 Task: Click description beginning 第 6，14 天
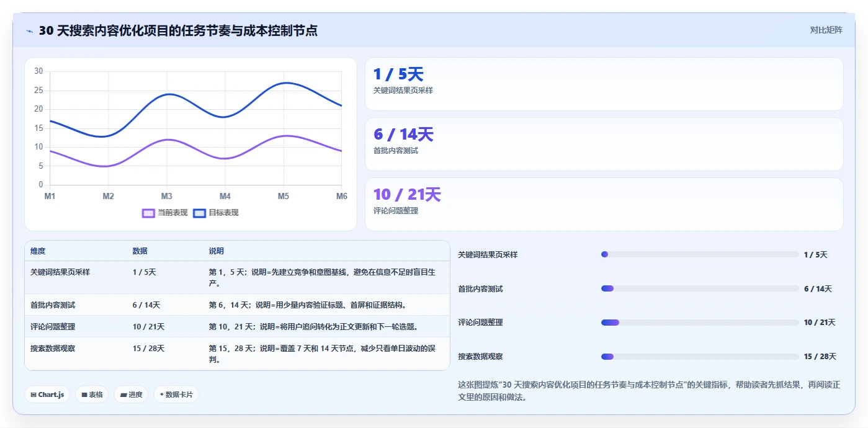click(308, 305)
